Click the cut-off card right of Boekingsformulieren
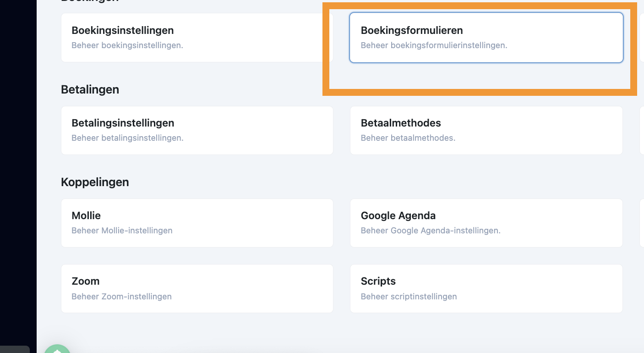 pyautogui.click(x=641, y=38)
